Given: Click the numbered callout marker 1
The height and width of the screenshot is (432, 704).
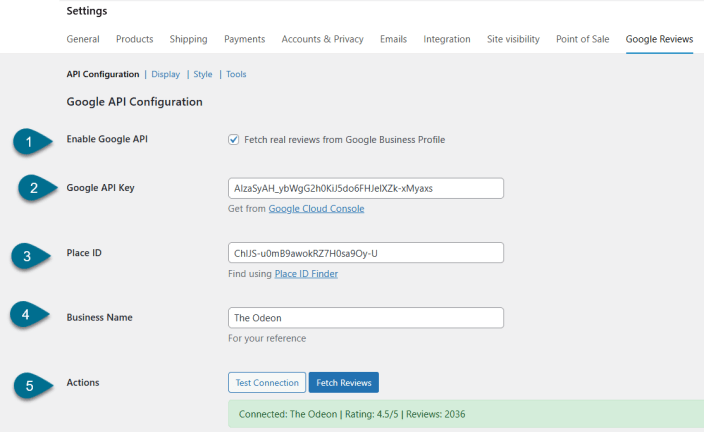Looking at the screenshot, I should point(29,141).
